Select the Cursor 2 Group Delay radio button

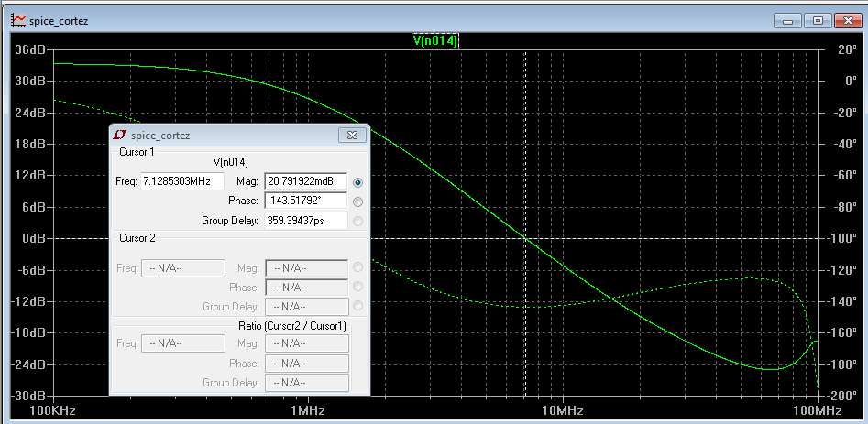point(357,305)
